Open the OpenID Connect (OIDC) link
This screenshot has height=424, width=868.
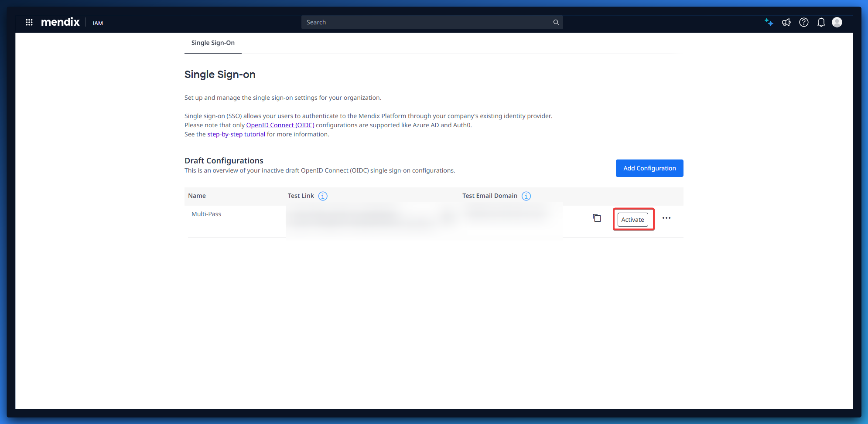(280, 125)
